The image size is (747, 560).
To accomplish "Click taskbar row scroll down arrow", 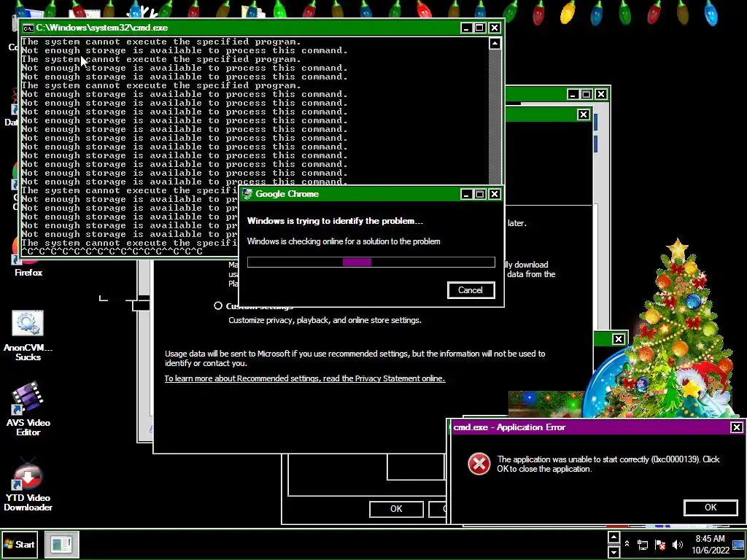I will click(x=614, y=551).
